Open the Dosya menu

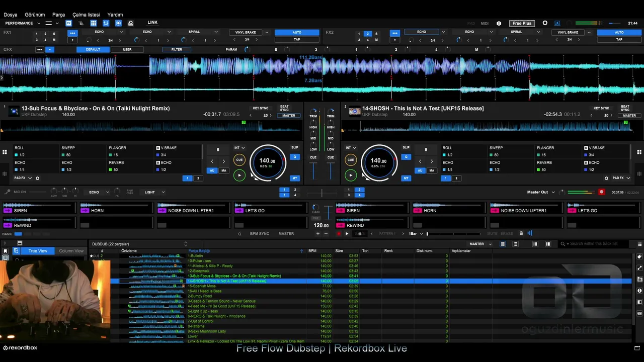coord(10,15)
